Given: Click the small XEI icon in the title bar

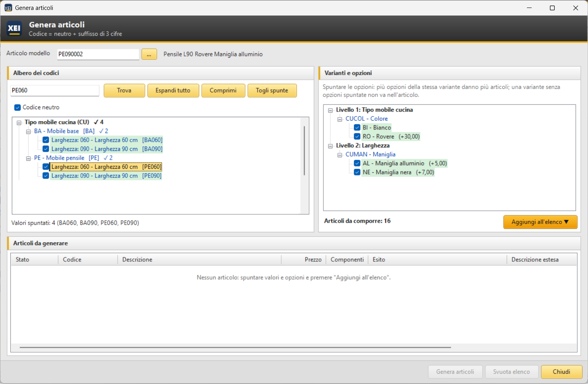Looking at the screenshot, I should tap(8, 8).
